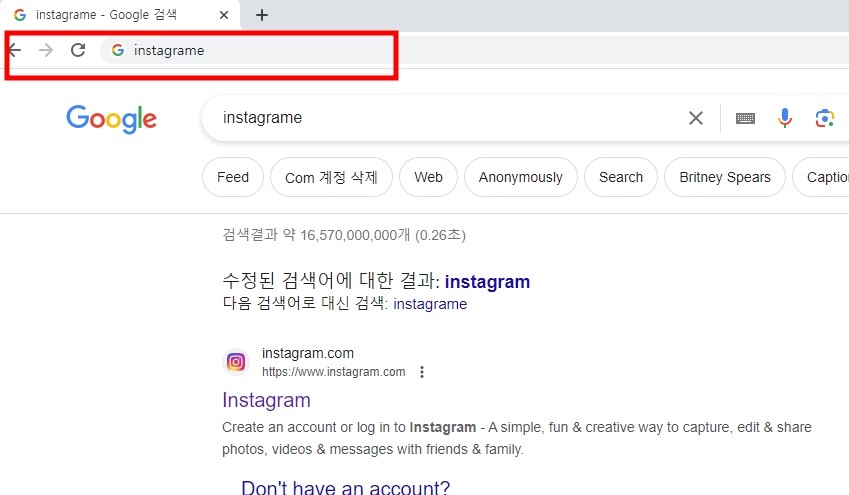Click the Instagram favicon in the result
Screen dimensions: 849x495
[236, 362]
